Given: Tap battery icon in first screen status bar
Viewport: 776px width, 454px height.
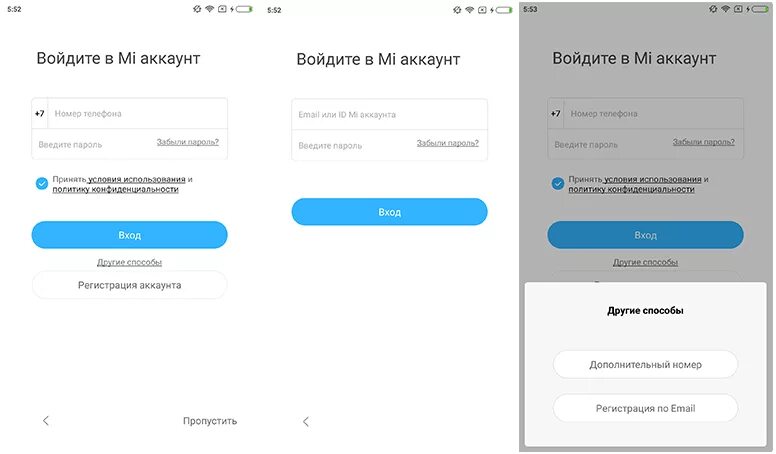Looking at the screenshot, I should (x=244, y=9).
